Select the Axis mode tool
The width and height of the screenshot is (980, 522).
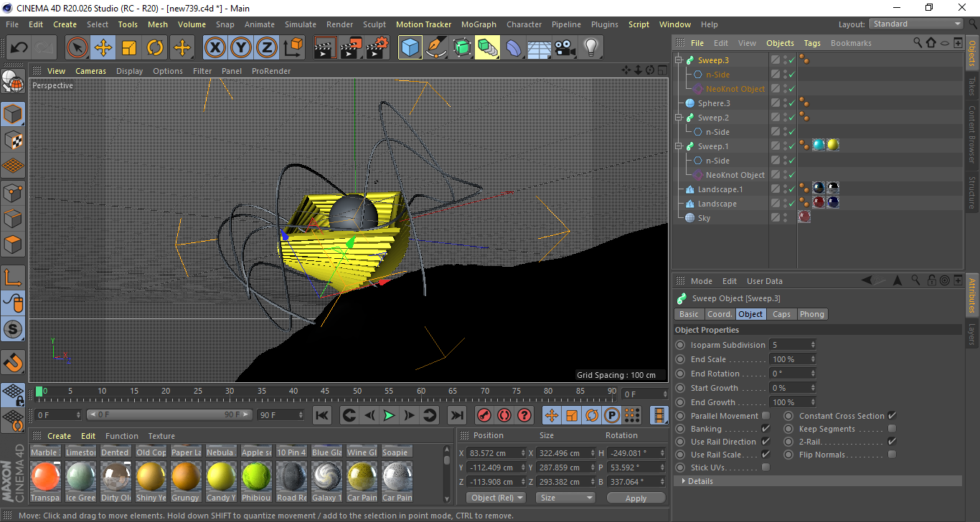(13, 276)
